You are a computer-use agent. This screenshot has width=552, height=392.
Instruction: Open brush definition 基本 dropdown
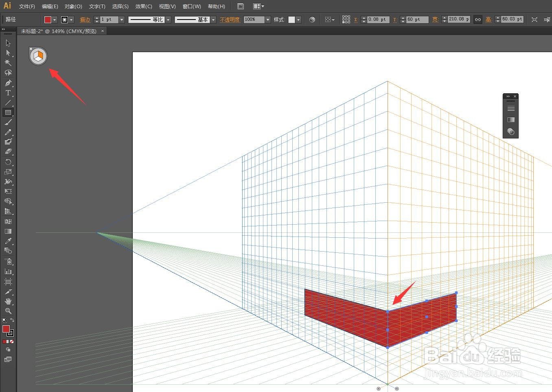(x=213, y=20)
